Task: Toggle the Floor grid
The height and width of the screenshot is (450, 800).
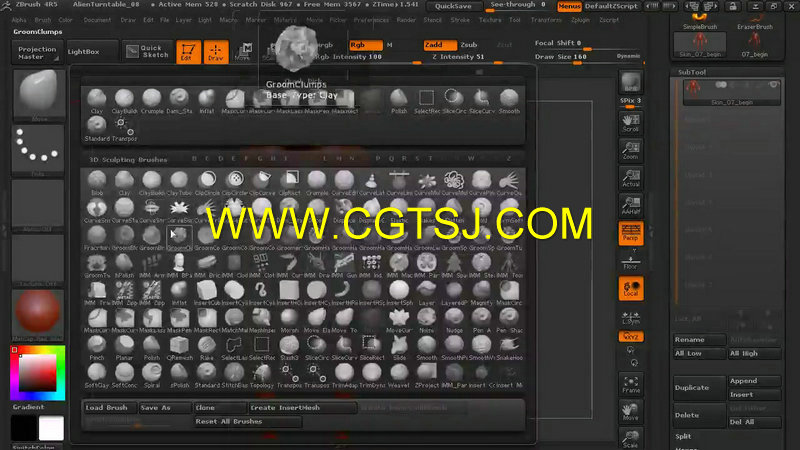Action: [x=631, y=261]
